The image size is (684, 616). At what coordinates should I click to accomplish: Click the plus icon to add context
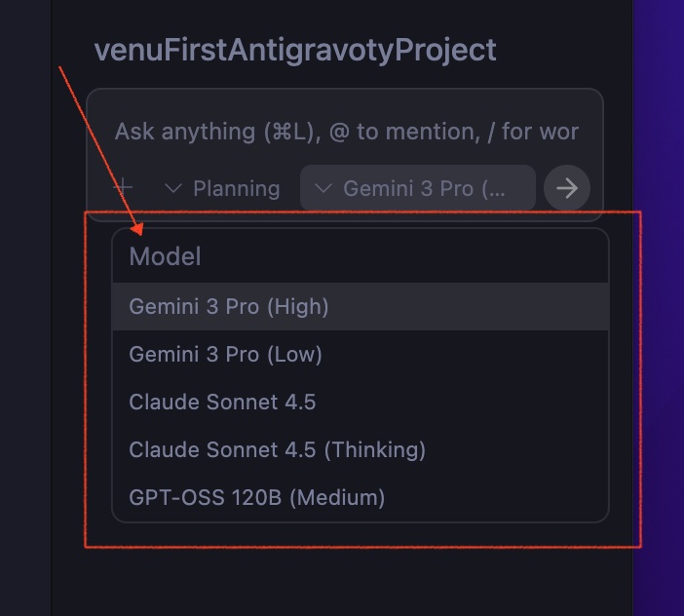pyautogui.click(x=123, y=187)
